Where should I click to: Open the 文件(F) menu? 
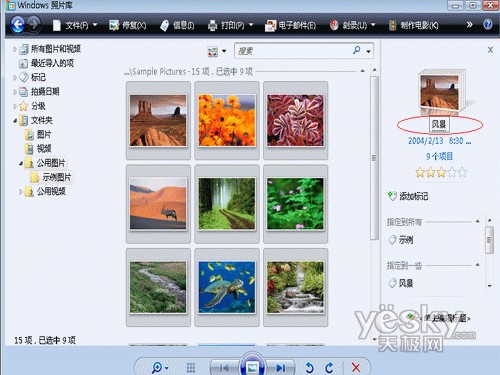coord(75,25)
